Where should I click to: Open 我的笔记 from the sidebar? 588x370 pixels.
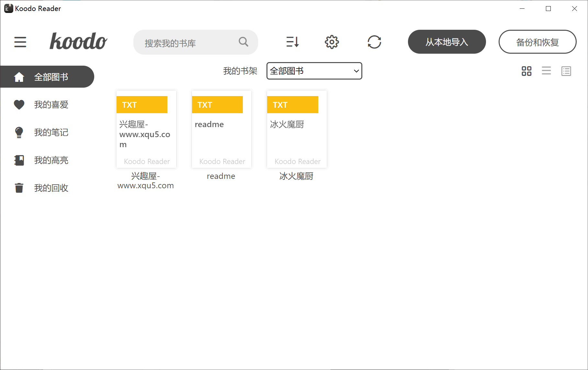click(x=51, y=132)
